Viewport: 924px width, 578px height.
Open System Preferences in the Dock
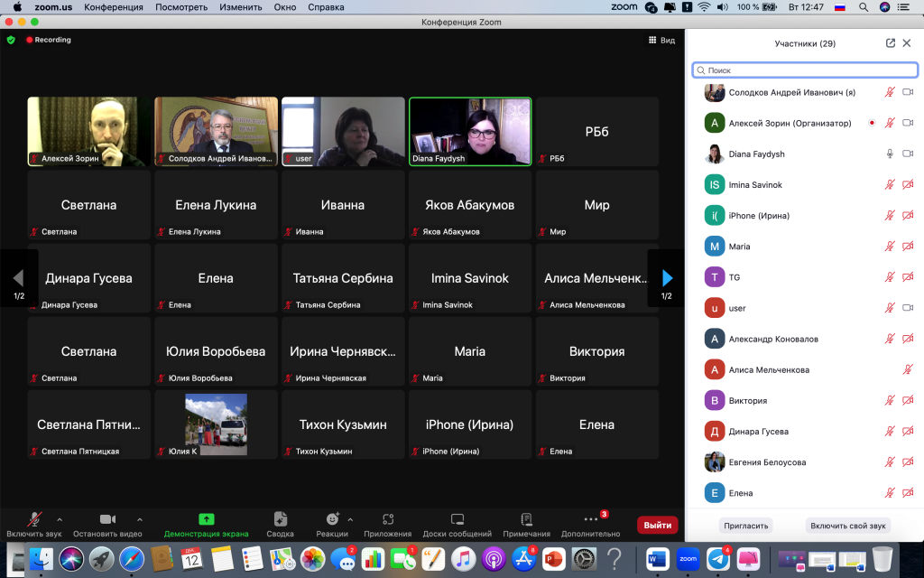point(584,558)
